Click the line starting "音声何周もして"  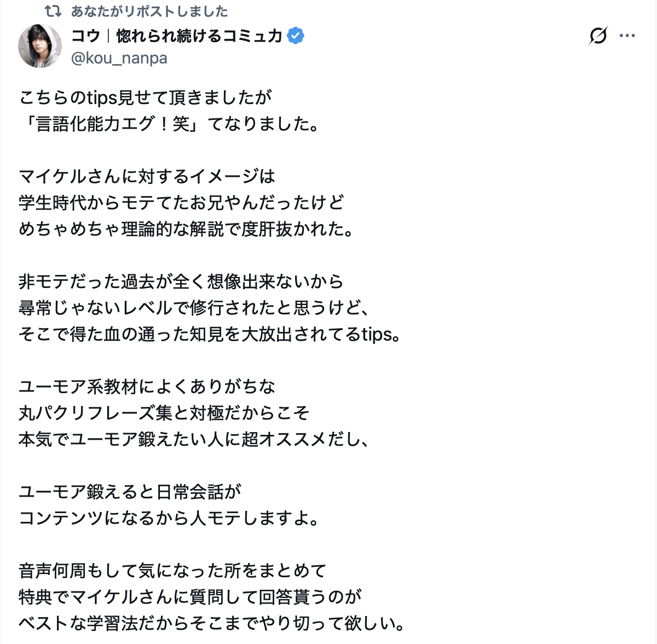172,571
